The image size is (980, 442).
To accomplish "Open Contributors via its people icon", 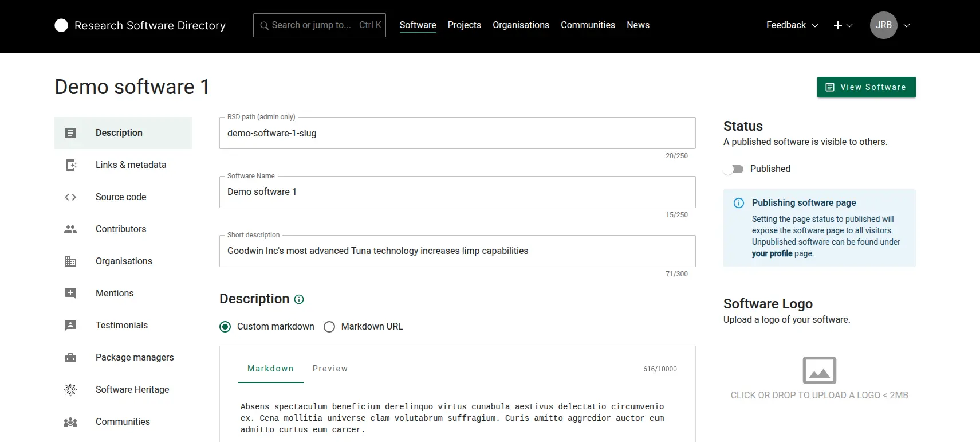I will [x=70, y=229].
